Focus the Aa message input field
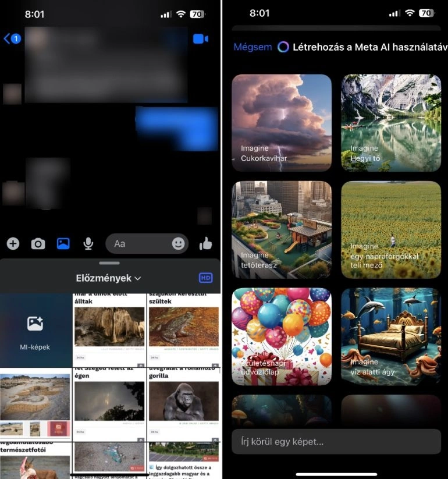Viewport: 448px width, 479px height. 140,244
